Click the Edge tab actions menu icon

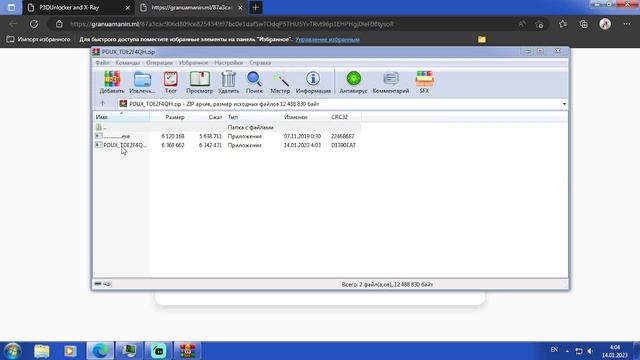pyautogui.click(x=11, y=8)
